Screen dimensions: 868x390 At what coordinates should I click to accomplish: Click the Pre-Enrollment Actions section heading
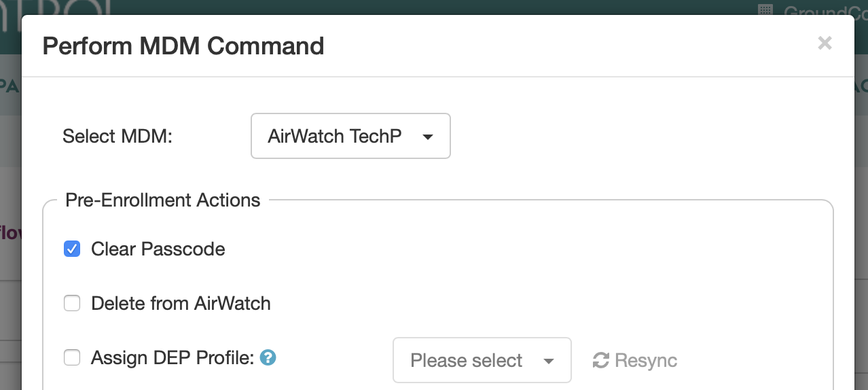pyautogui.click(x=163, y=200)
